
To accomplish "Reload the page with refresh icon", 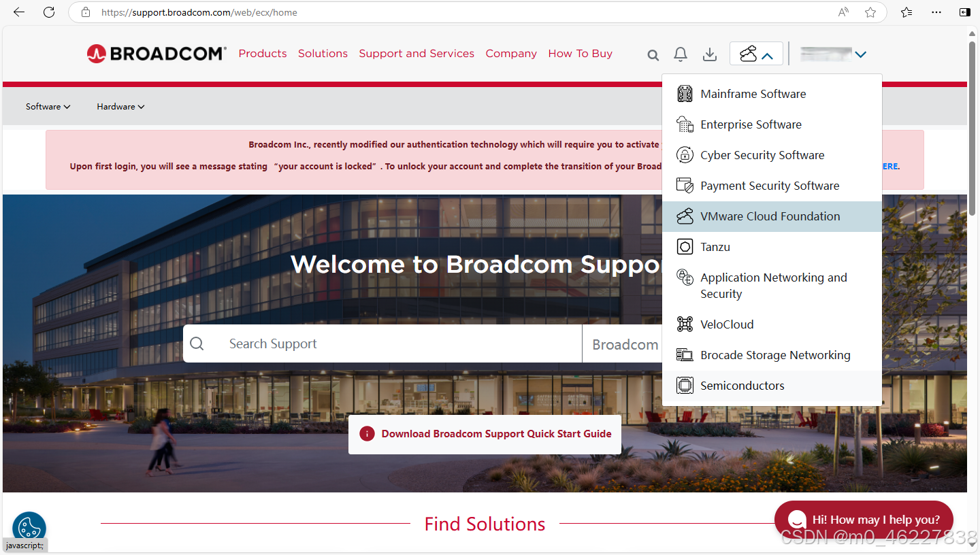I will pyautogui.click(x=49, y=12).
